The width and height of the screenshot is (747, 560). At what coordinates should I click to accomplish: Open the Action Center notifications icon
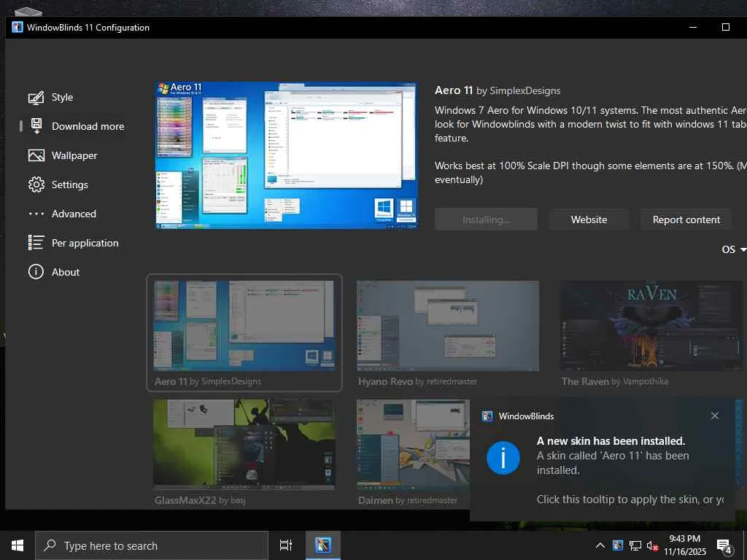pos(724,546)
